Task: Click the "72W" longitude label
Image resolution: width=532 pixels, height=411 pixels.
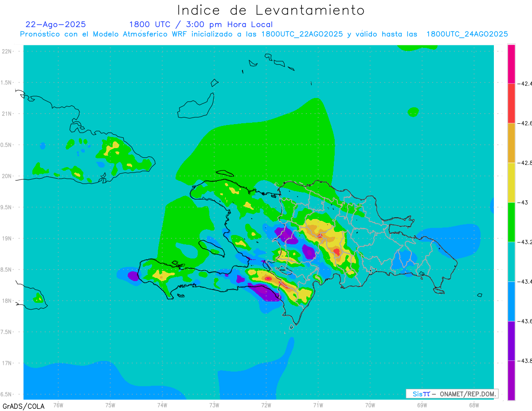Action: click(266, 405)
